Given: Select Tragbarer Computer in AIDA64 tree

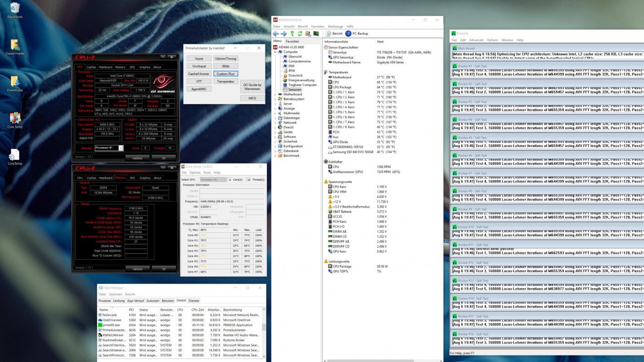Looking at the screenshot, I should click(300, 85).
